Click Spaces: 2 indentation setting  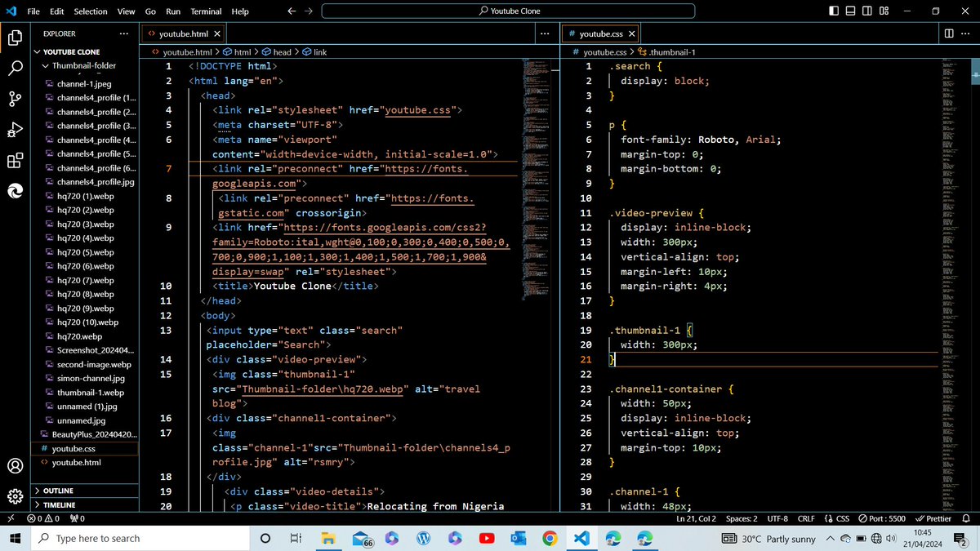pyautogui.click(x=742, y=518)
